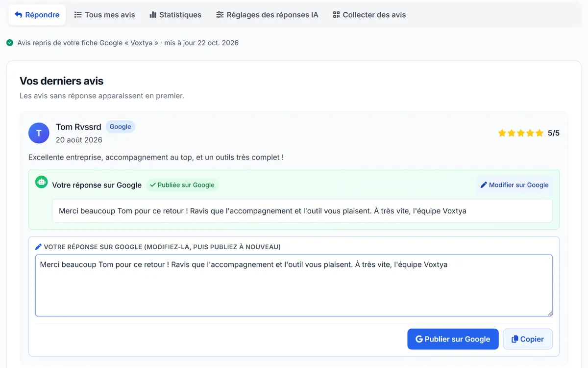Click the Publiée sur Google badge
Screen dimensions: 588x368
click(x=182, y=185)
